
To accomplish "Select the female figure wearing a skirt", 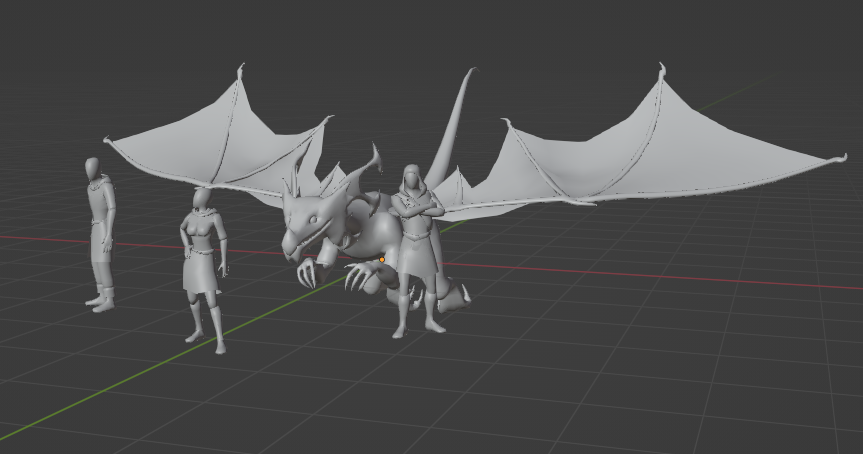I will pos(204,270).
